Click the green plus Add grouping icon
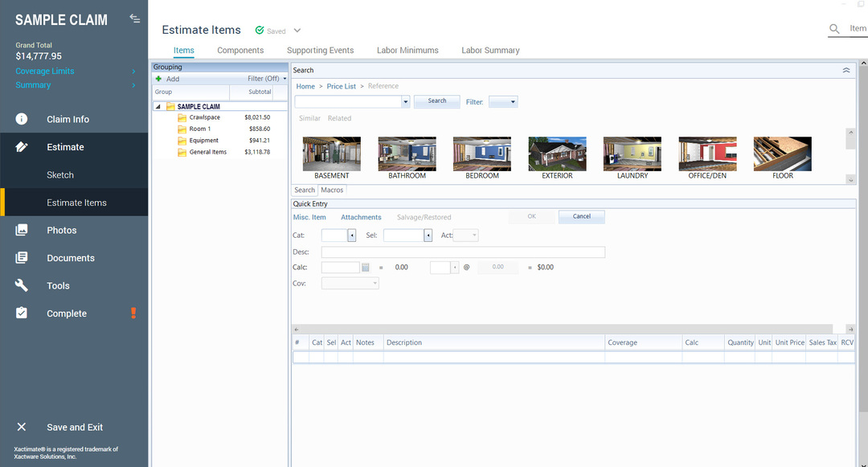 click(x=159, y=79)
